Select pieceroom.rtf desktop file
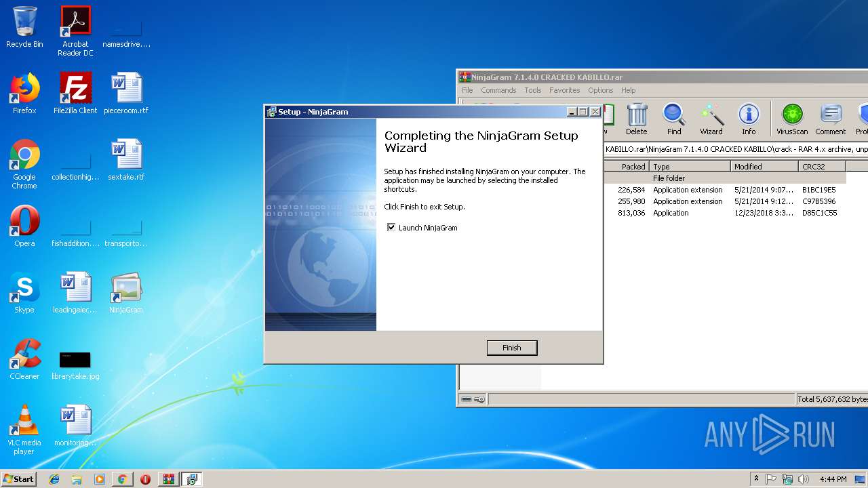This screenshot has height=488, width=868. 126,94
